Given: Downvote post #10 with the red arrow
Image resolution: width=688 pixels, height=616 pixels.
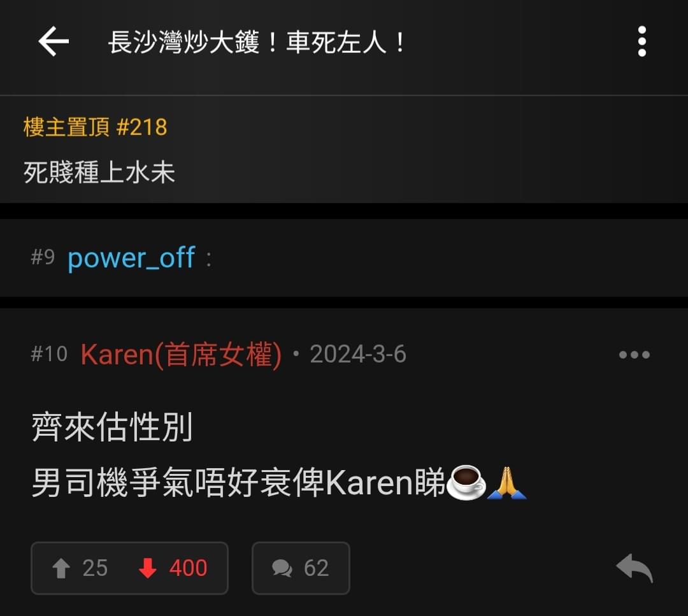Looking at the screenshot, I should pyautogui.click(x=148, y=568).
